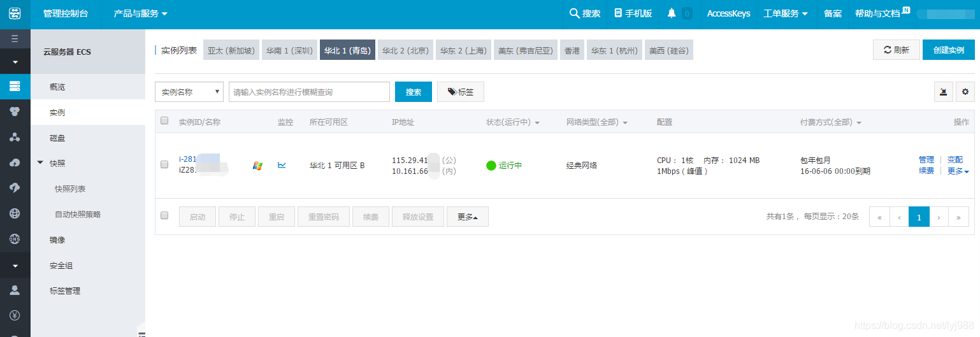Click the 创建实例 button

(948, 50)
